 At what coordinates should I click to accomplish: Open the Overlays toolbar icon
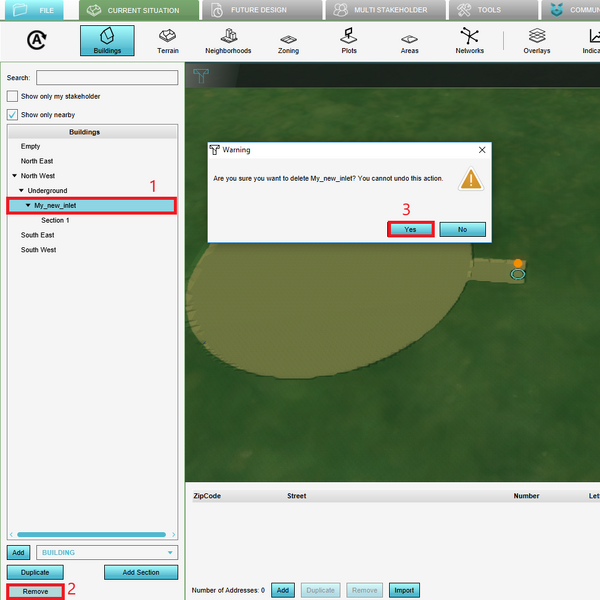tap(536, 41)
